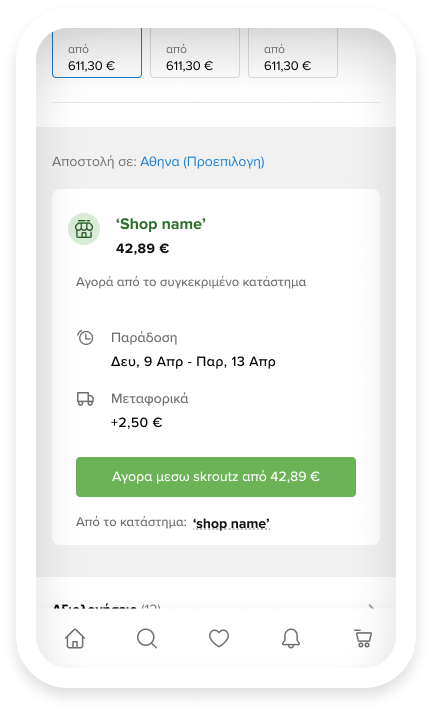The width and height of the screenshot is (432, 712).
Task: Select the blue-outlined first price option card
Action: (x=97, y=53)
